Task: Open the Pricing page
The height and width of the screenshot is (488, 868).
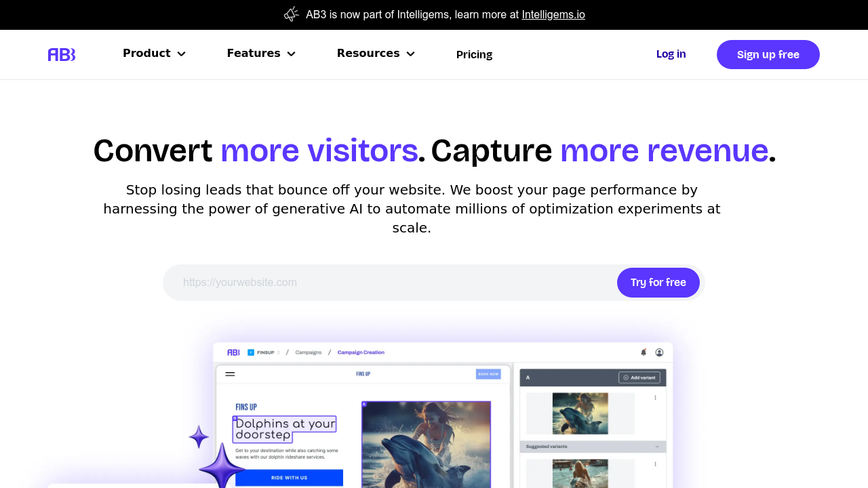Action: click(474, 55)
